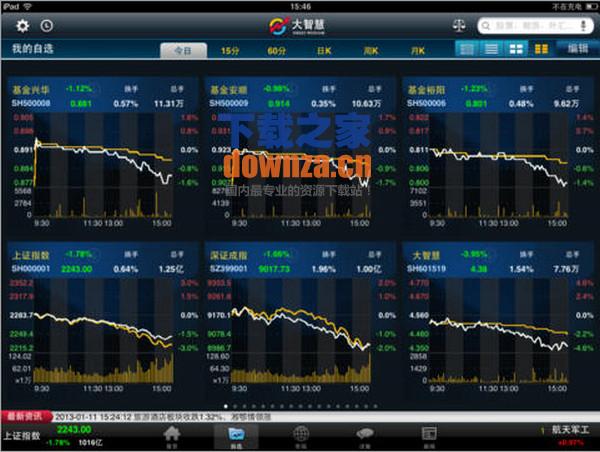The height and width of the screenshot is (452, 600).
Task: Switch to the 15分 chart tab
Action: click(x=230, y=51)
